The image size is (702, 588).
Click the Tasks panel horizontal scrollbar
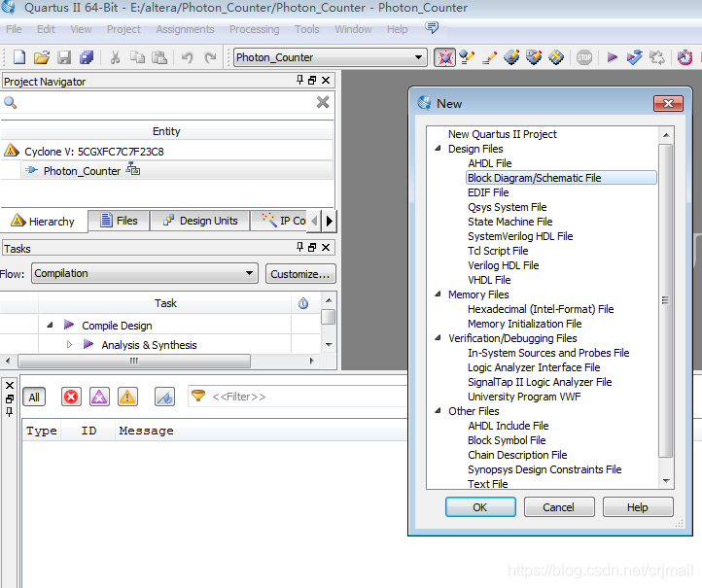(134, 361)
